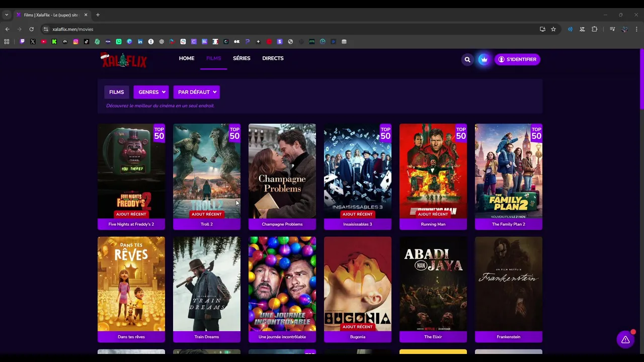
Task: Click the warning triangle report button
Action: tap(625, 340)
